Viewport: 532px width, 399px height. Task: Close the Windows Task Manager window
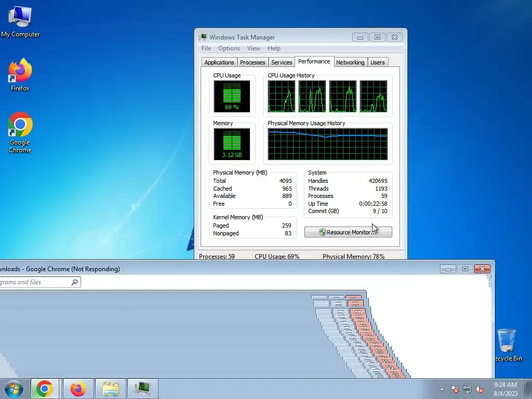pos(394,37)
